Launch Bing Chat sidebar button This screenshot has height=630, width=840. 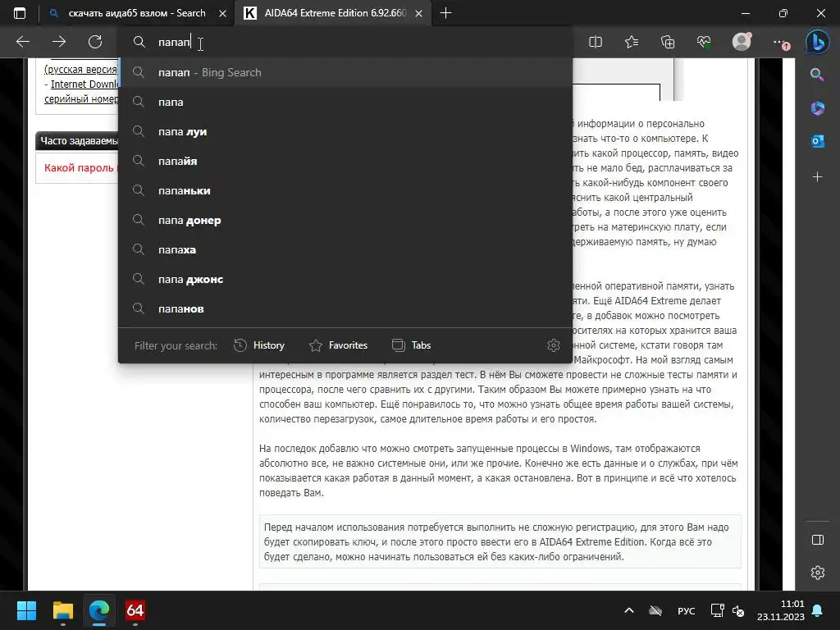(x=818, y=41)
